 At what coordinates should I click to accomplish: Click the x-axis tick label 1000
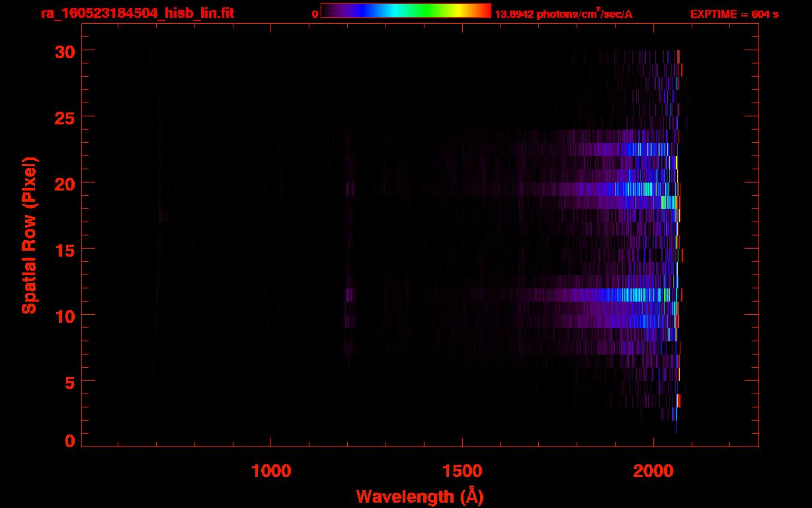271,471
